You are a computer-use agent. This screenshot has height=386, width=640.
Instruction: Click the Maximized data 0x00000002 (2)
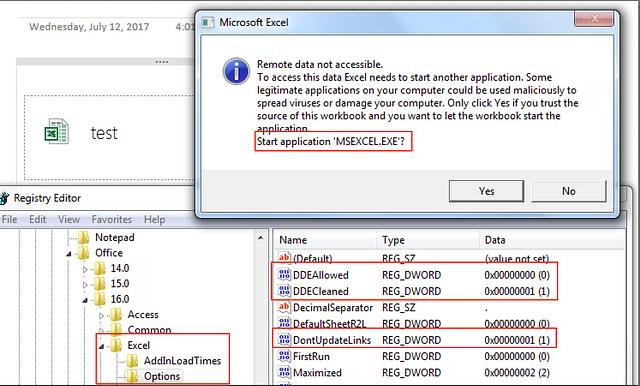tap(517, 373)
